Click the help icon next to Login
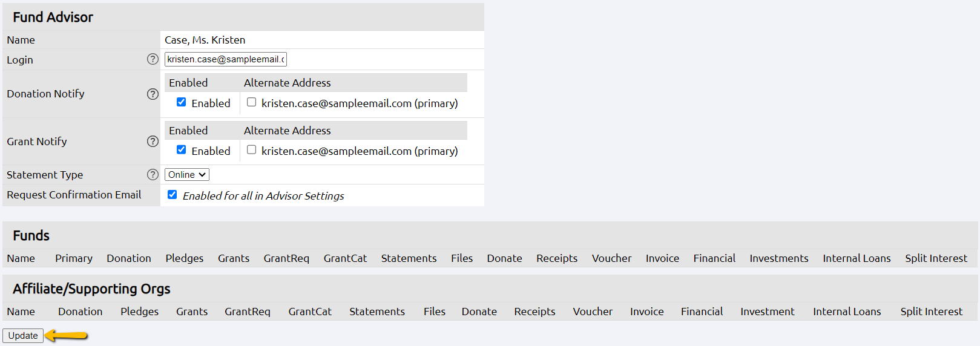 coord(153,59)
